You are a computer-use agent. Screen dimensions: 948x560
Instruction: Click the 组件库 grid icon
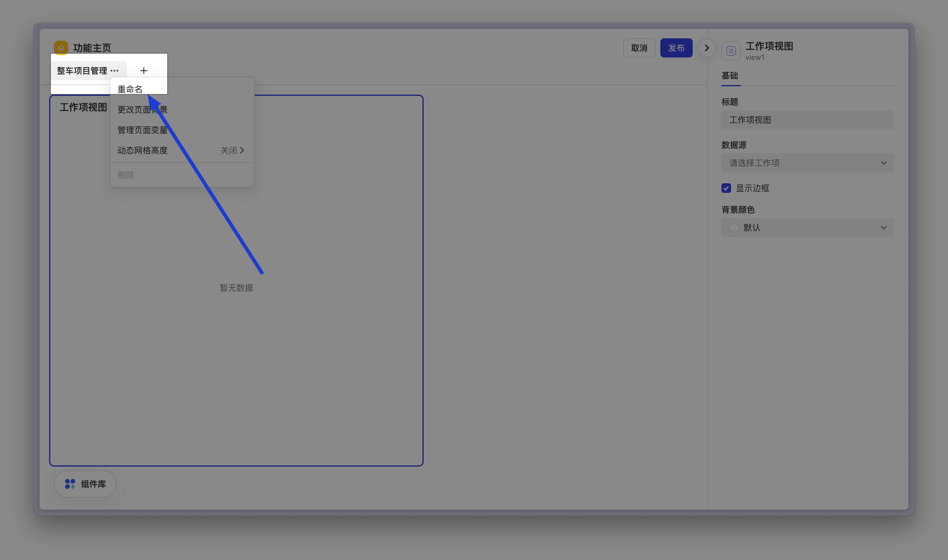(x=70, y=484)
